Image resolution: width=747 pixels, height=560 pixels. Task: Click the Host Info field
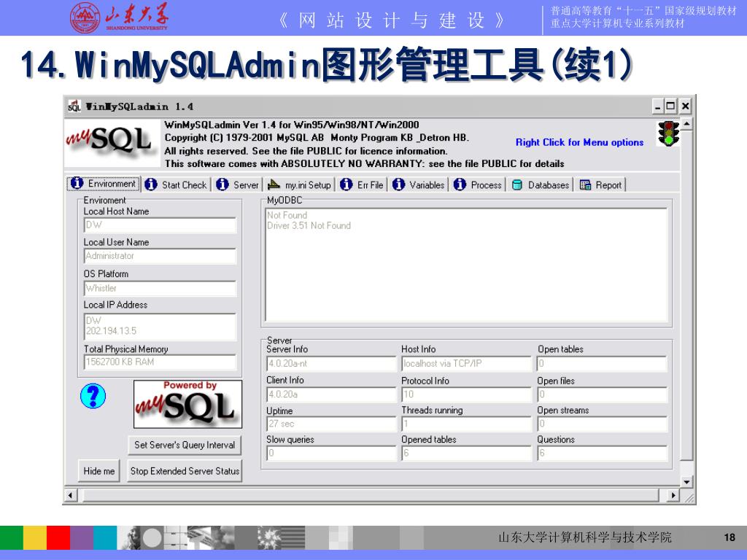466,364
